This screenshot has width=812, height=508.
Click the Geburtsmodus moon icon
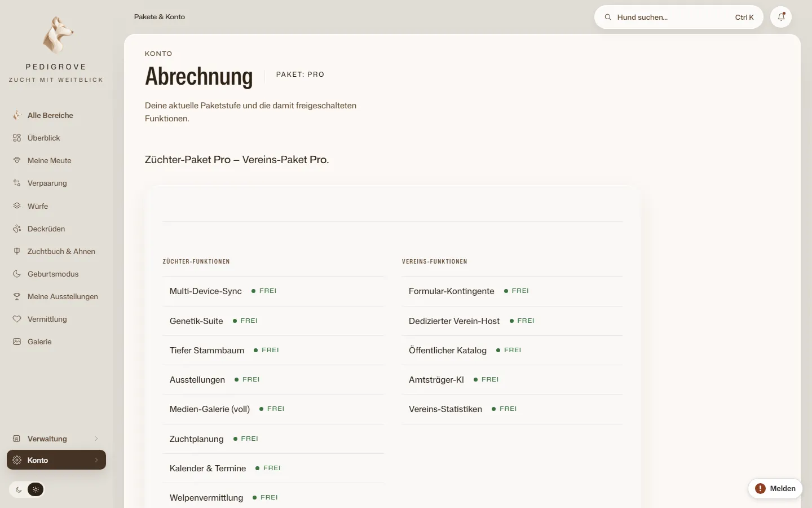click(x=17, y=274)
